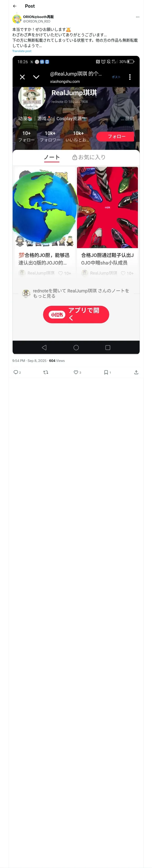Open the ORION@booth再販 display name
Screen dimensions: 152x868
[x=39, y=17]
